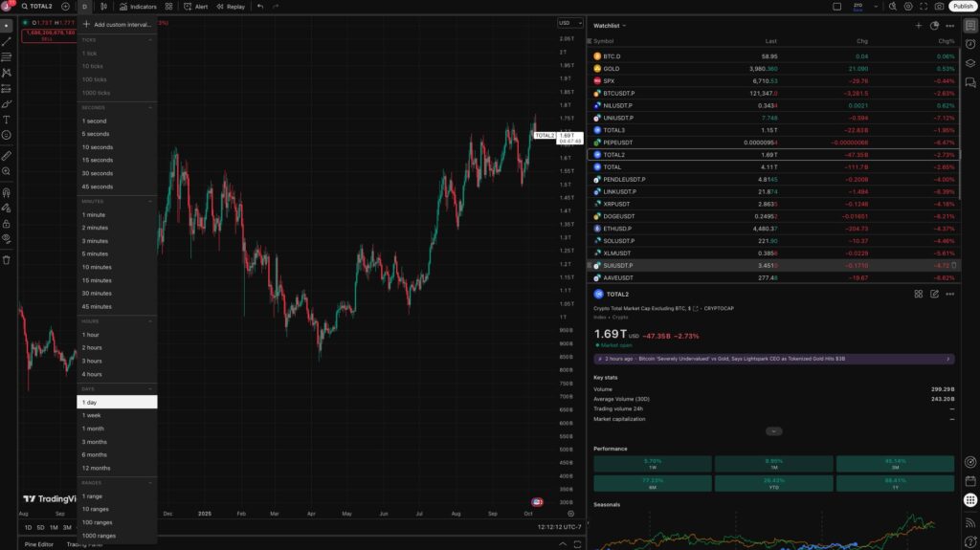This screenshot has height=550, width=980.
Task: Add symbol to watchlist with plus icon
Action: [x=919, y=26]
